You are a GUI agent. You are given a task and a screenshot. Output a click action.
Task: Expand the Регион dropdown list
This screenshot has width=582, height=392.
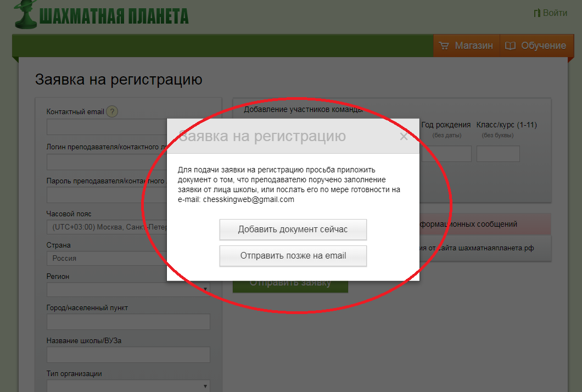(x=128, y=289)
